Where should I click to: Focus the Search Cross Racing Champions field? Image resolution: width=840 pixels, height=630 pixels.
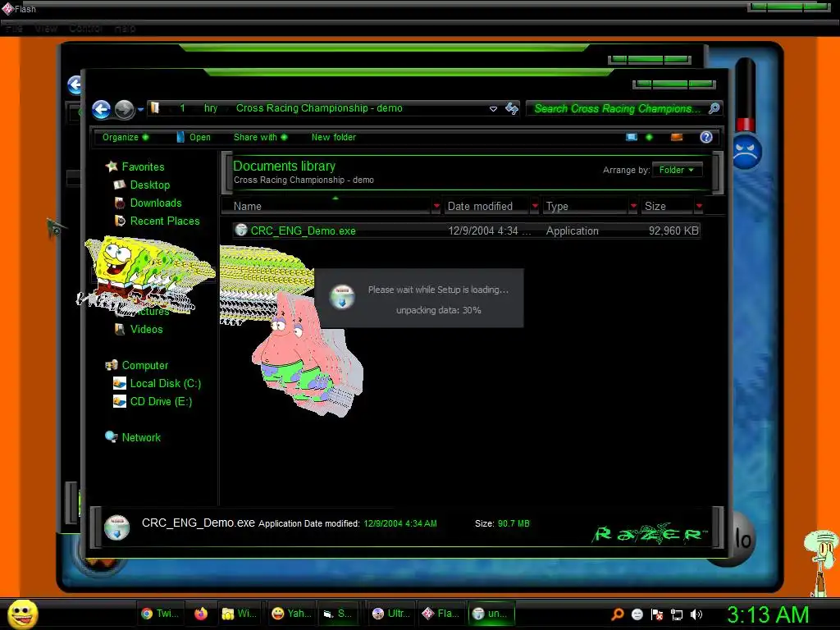(617, 108)
